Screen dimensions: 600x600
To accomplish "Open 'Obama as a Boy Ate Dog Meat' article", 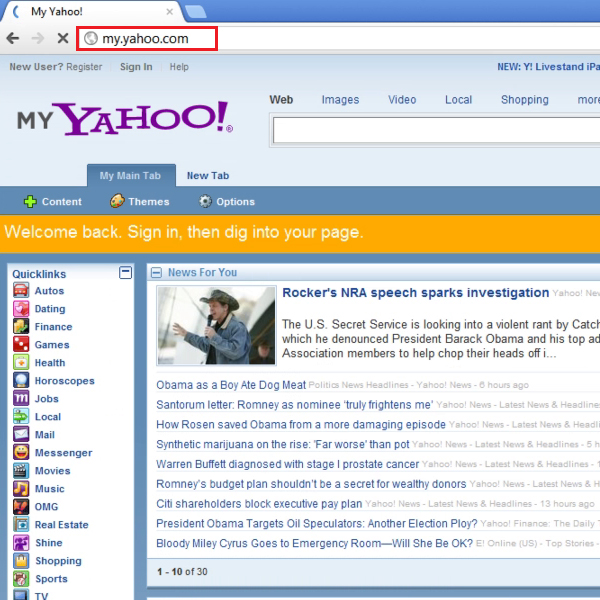I will 231,385.
